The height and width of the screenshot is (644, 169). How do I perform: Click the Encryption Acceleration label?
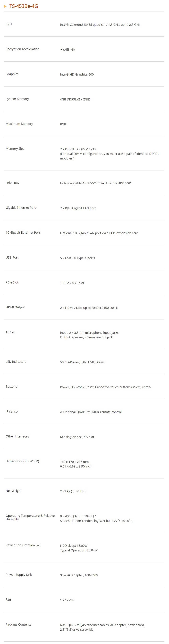(x=22, y=49)
